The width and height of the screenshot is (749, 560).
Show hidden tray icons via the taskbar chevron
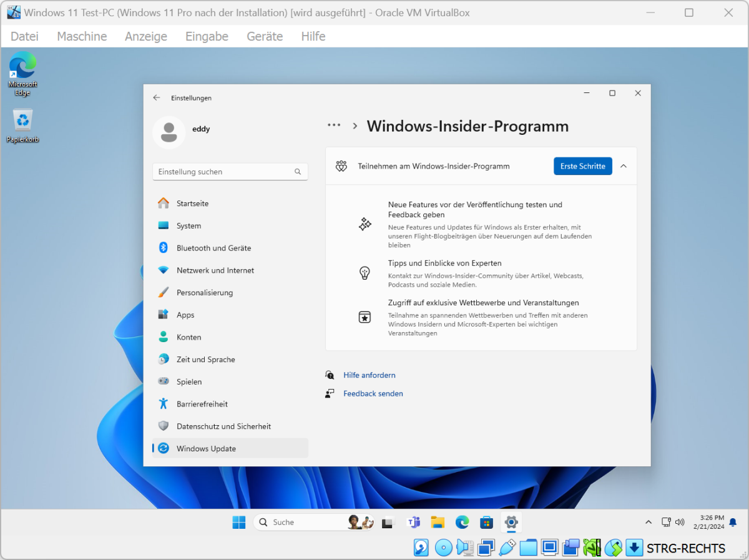click(x=649, y=522)
